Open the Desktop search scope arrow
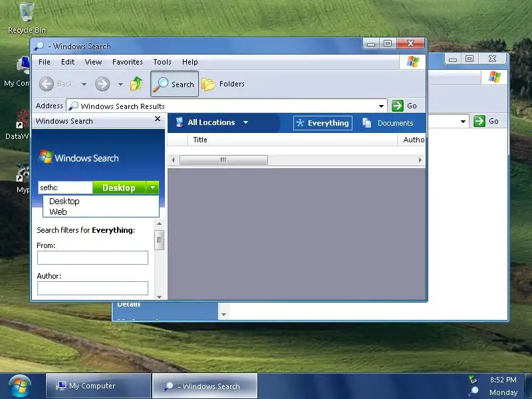 click(x=153, y=188)
